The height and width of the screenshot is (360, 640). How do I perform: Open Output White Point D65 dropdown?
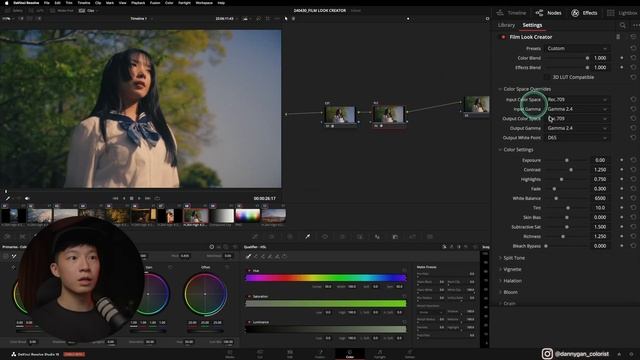click(577, 138)
